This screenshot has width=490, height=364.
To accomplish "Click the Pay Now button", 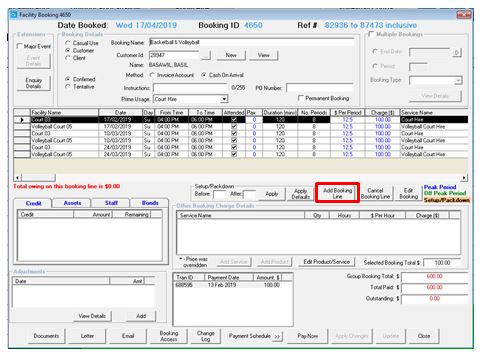I will (x=307, y=336).
